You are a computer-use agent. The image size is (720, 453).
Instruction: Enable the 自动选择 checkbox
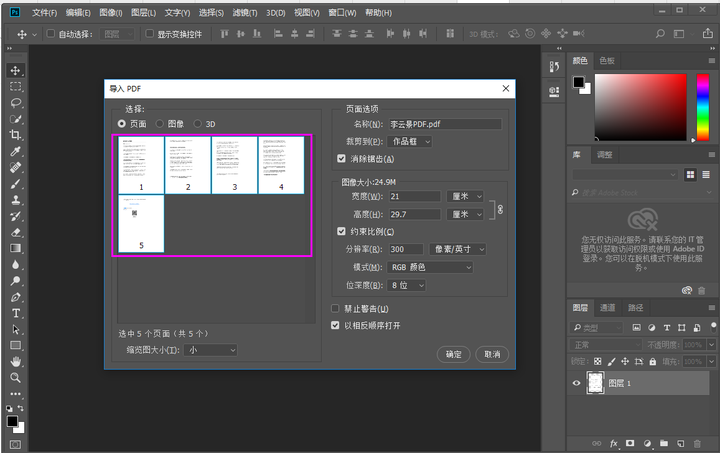pyautogui.click(x=51, y=34)
